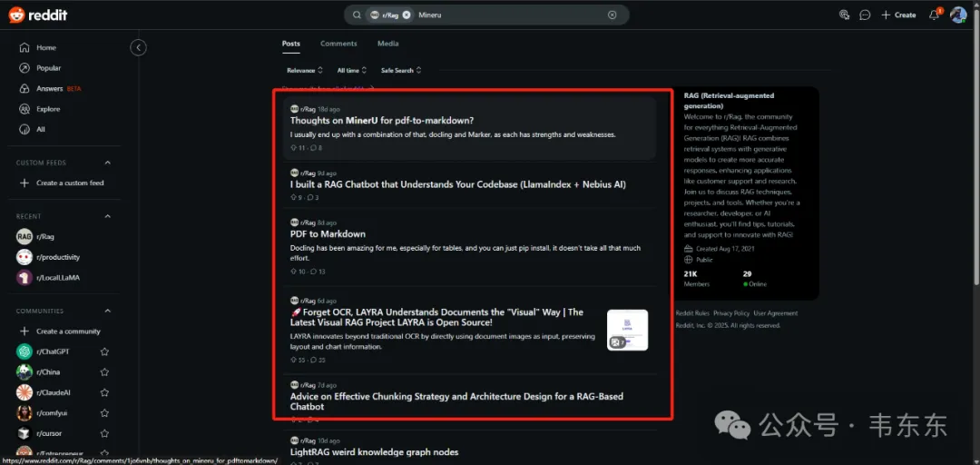Switch to the Media tab
Image resolution: width=980 pixels, height=465 pixels.
388,44
